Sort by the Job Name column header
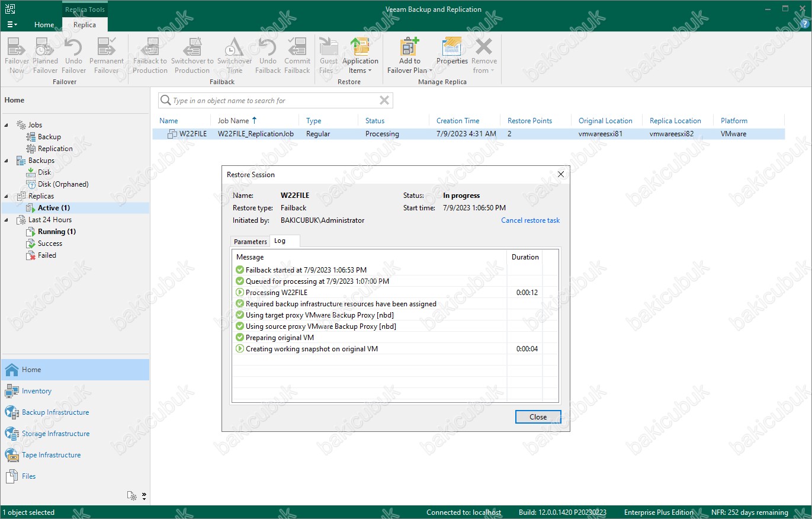The width and height of the screenshot is (812, 519). point(233,121)
